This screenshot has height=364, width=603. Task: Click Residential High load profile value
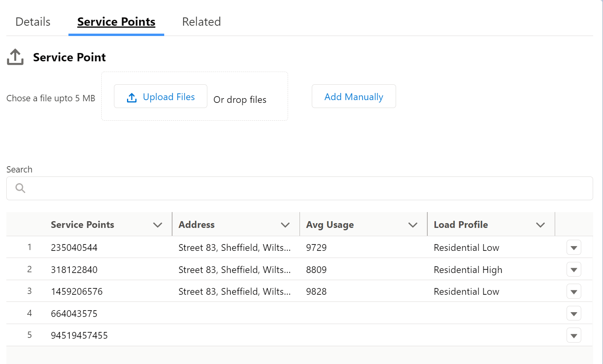pyautogui.click(x=468, y=269)
